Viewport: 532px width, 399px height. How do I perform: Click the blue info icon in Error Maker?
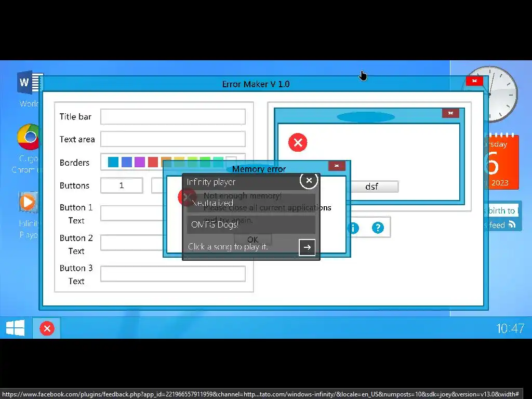pos(353,228)
